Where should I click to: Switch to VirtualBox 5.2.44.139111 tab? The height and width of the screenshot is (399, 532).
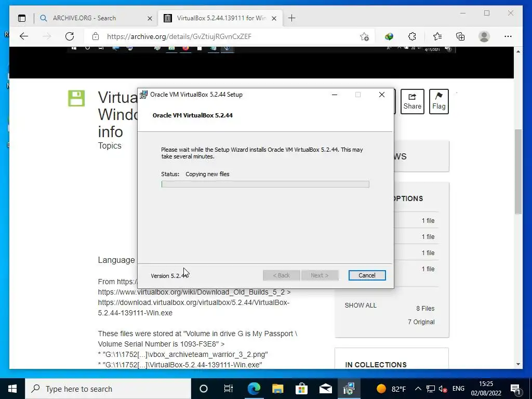point(220,18)
